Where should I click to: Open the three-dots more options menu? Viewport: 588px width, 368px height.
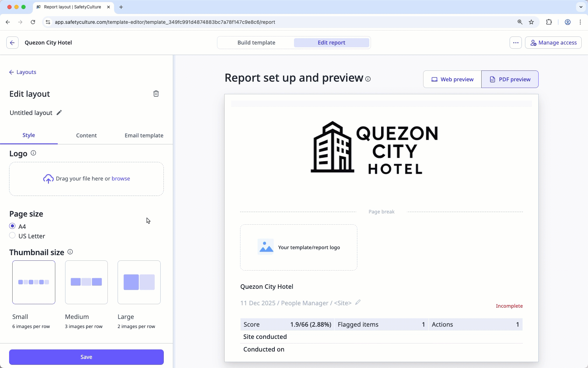516,43
